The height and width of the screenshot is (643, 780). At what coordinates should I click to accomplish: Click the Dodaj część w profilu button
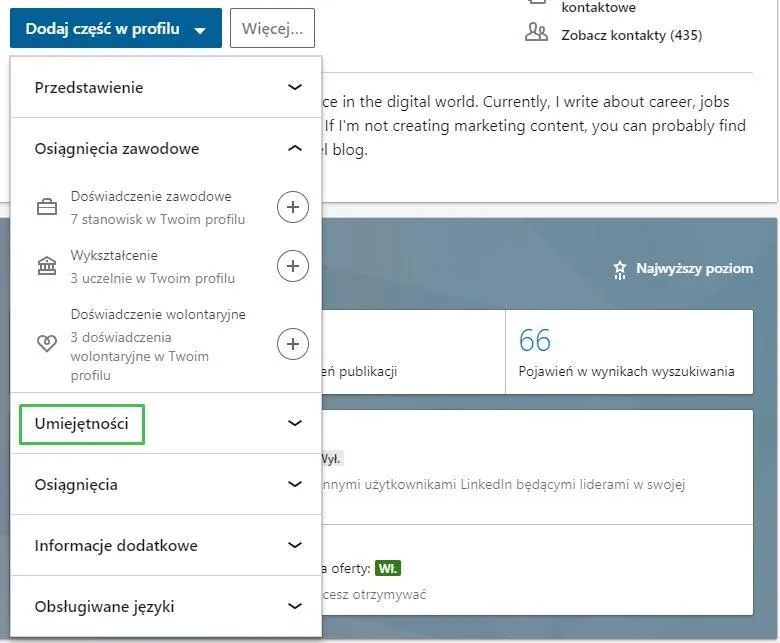(x=114, y=29)
